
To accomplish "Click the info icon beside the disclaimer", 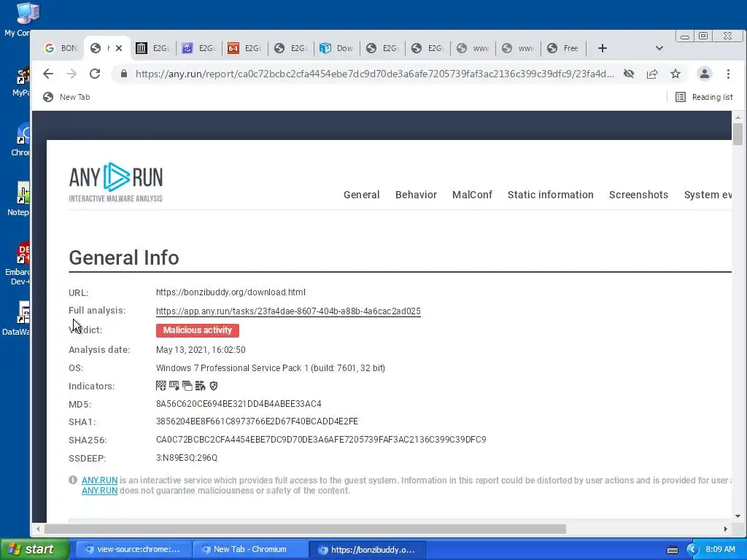I will [x=73, y=480].
